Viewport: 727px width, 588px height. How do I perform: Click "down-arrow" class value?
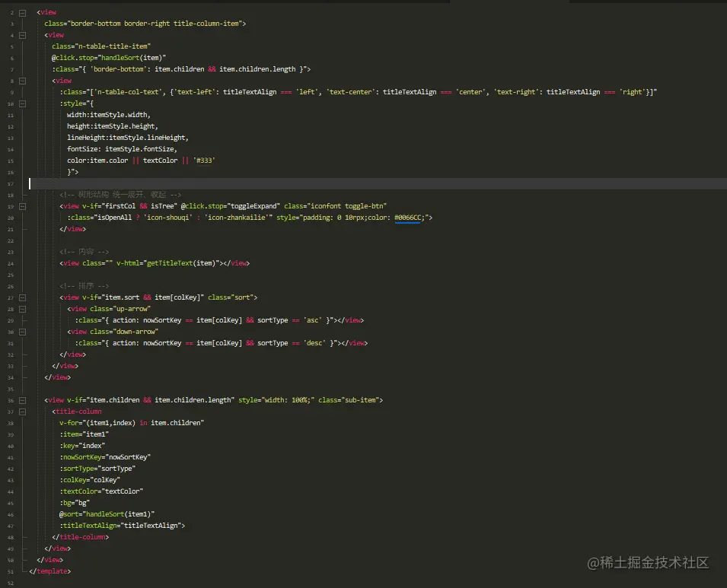click(136, 332)
